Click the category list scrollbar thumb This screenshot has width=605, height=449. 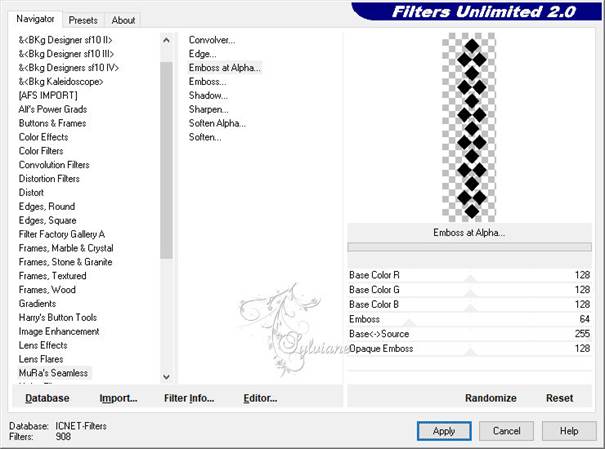pyautogui.click(x=166, y=160)
